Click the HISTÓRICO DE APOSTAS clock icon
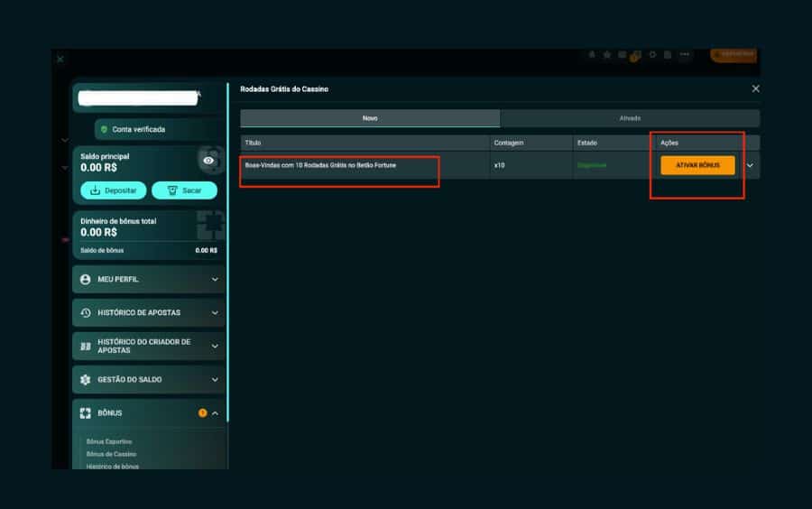 coord(86,313)
